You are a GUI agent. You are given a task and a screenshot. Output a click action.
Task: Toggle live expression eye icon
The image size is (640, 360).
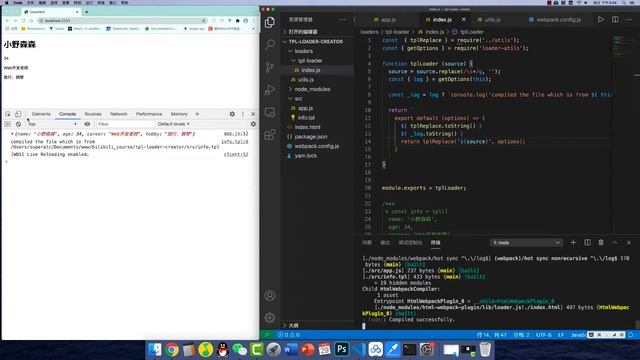(x=87, y=124)
